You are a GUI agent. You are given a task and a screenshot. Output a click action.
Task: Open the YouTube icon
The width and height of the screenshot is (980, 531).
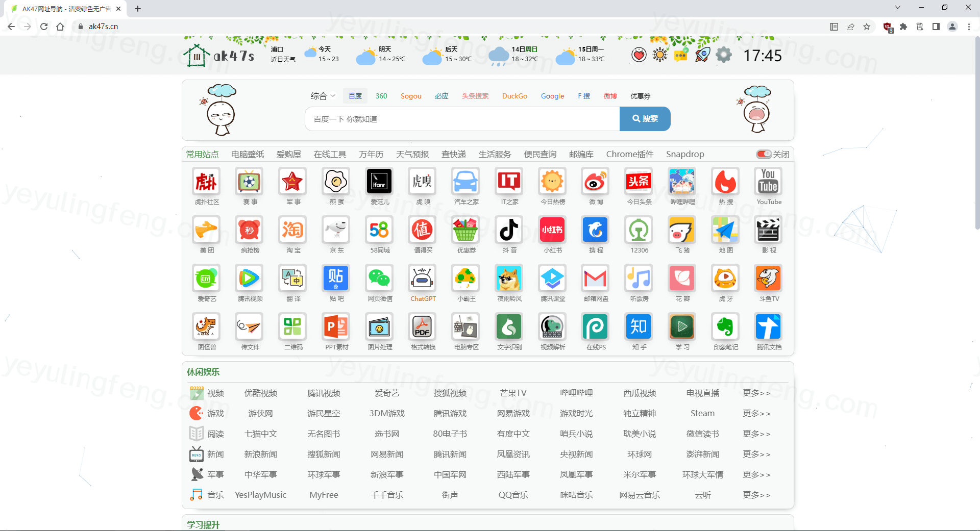[x=768, y=182]
